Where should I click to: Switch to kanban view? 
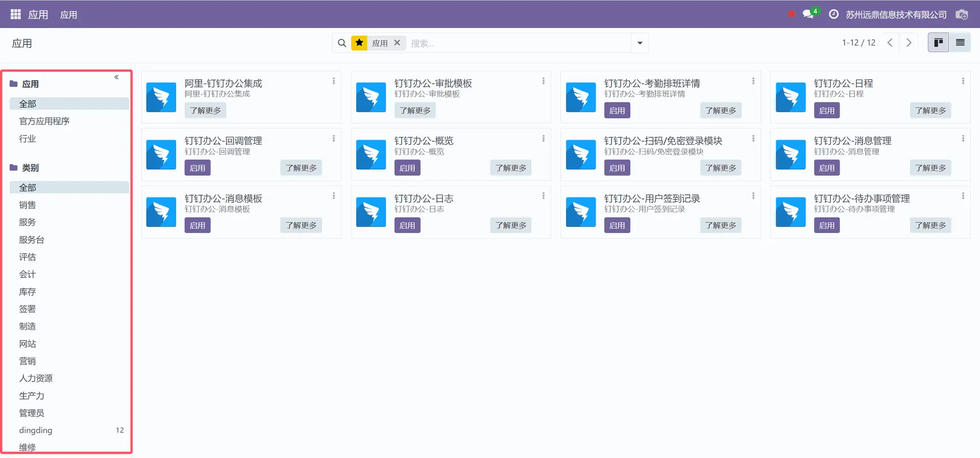pos(938,43)
